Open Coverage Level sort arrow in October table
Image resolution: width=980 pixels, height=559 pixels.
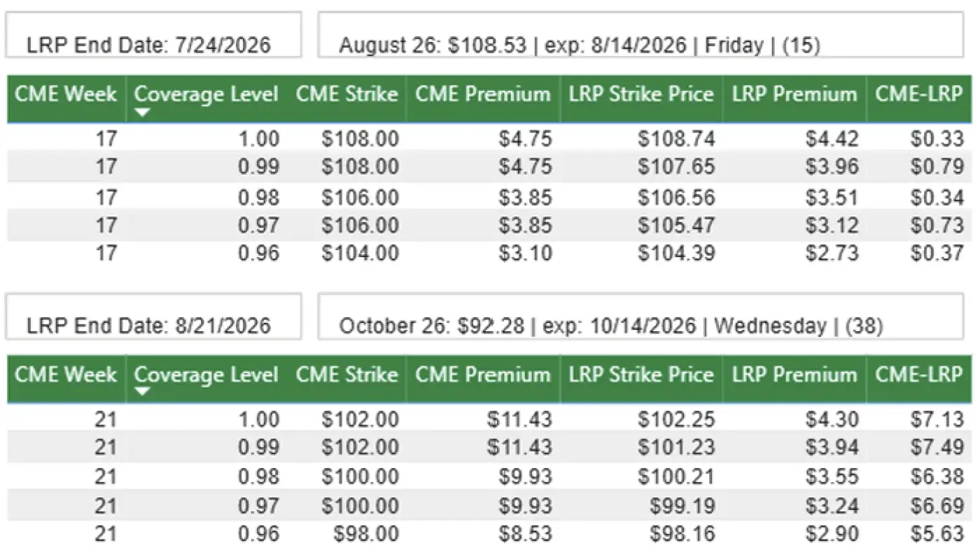[142, 392]
